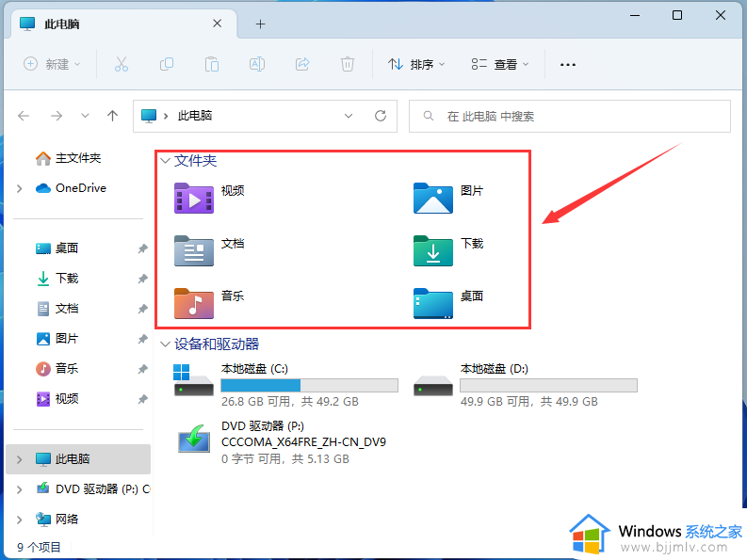Select the DVD 驱动器 (P:) drive icon
This screenshot has height=560, width=747.
point(194,439)
